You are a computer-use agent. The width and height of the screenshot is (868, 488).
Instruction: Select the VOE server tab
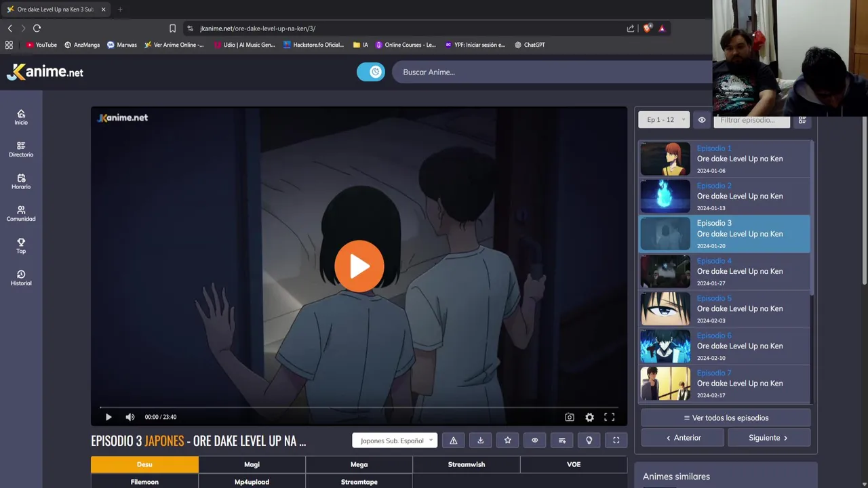(x=574, y=464)
